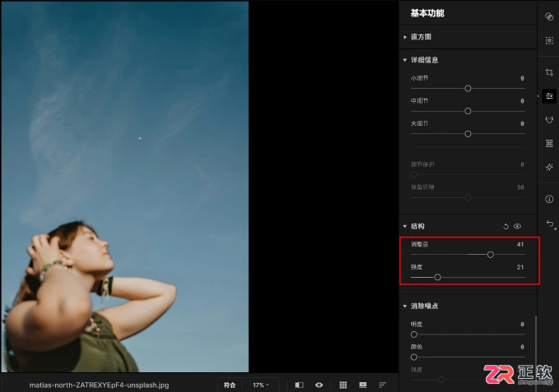Open the Creative sparkle tools icon
The width and height of the screenshot is (559, 392).
(x=549, y=167)
